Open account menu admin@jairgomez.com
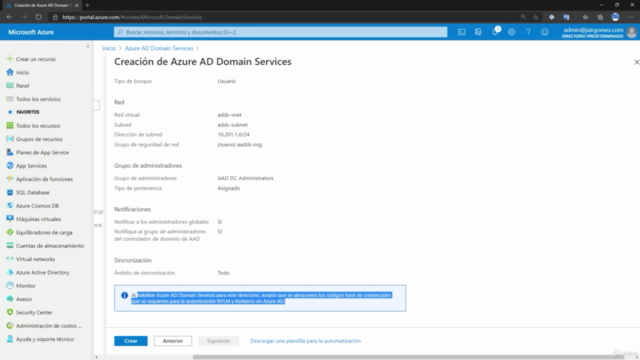 (599, 32)
